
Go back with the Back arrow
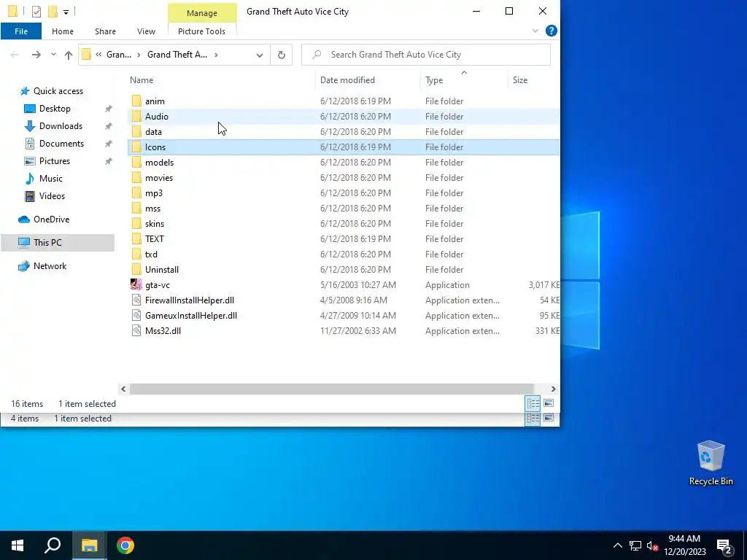(15, 55)
